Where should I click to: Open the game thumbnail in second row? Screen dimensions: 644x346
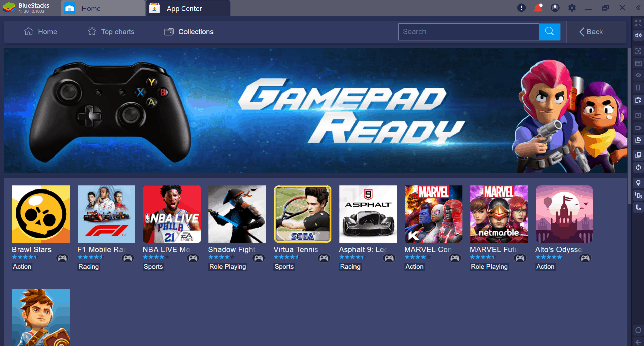click(x=41, y=317)
